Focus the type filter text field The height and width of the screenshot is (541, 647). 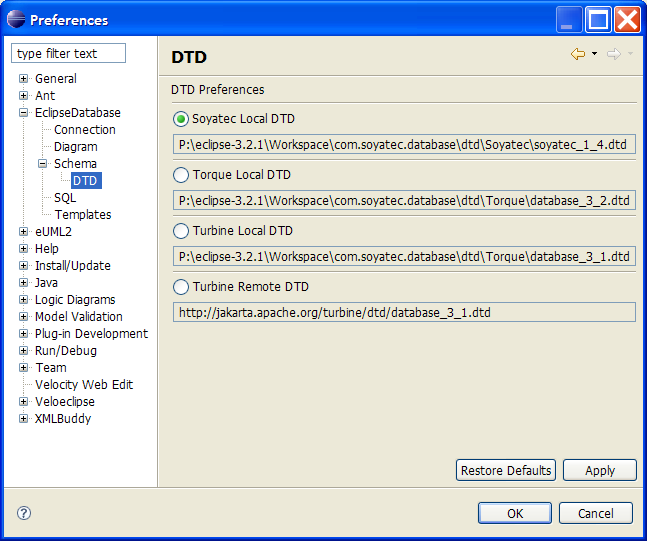(x=68, y=53)
